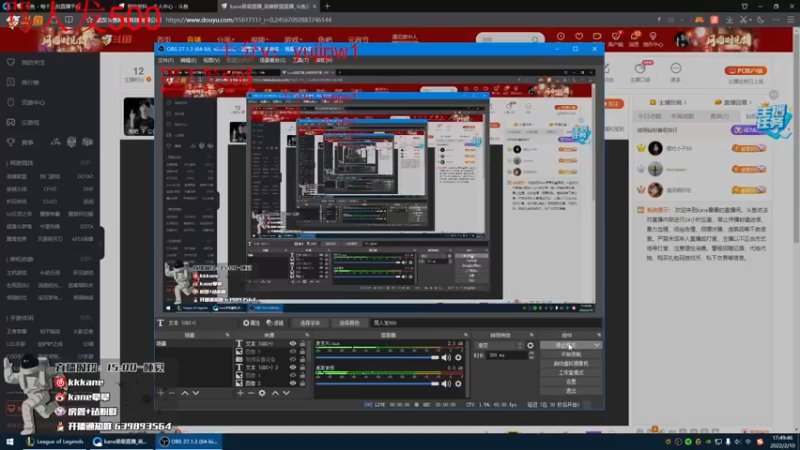Mute Mic/Aux speaker icon
800x450 pixels.
pyautogui.click(x=446, y=358)
